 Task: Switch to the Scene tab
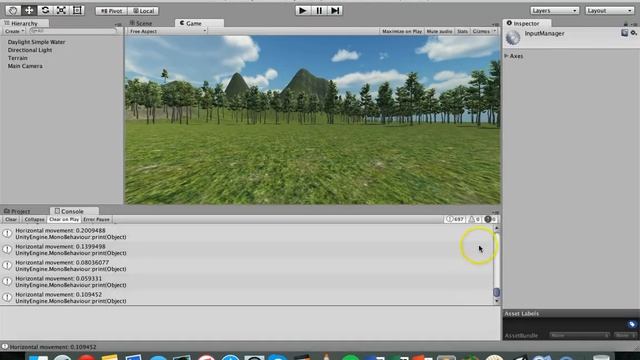point(141,23)
